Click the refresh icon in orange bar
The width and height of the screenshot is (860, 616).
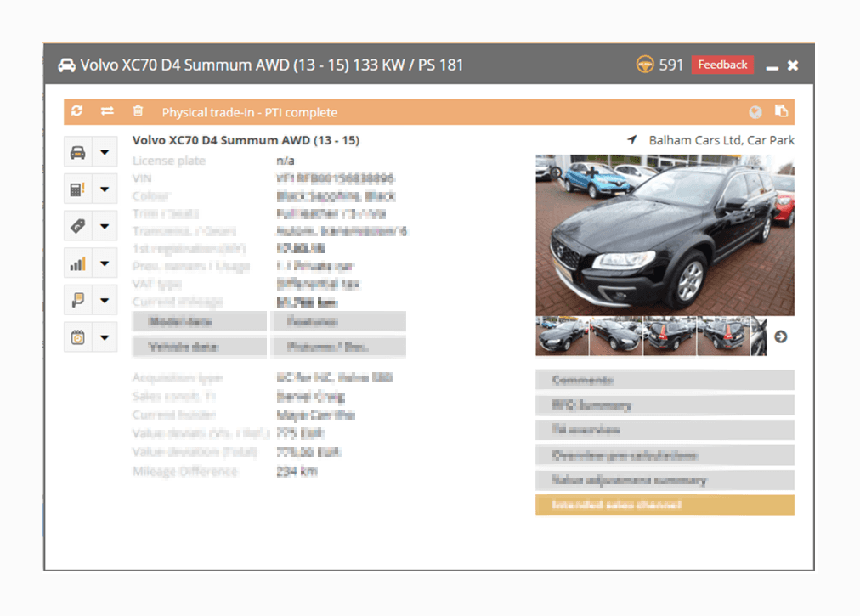76,111
